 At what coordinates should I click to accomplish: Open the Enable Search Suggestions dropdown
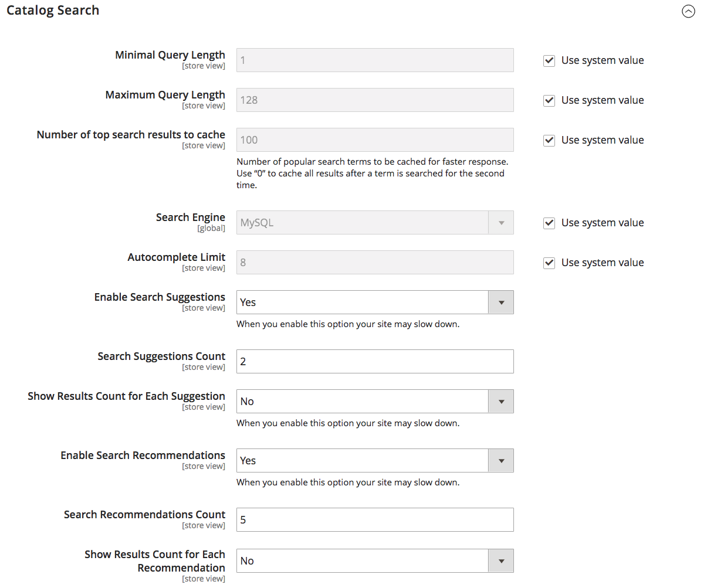point(500,302)
